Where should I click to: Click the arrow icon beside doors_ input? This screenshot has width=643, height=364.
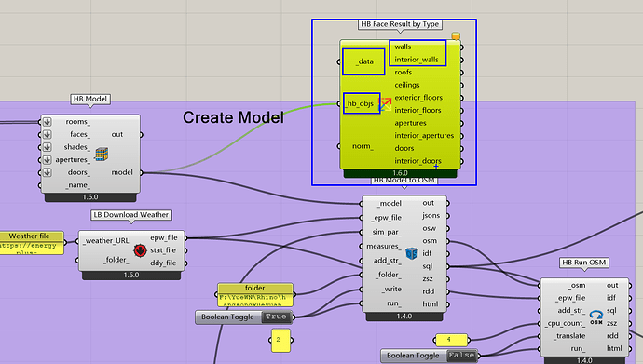[x=48, y=172]
